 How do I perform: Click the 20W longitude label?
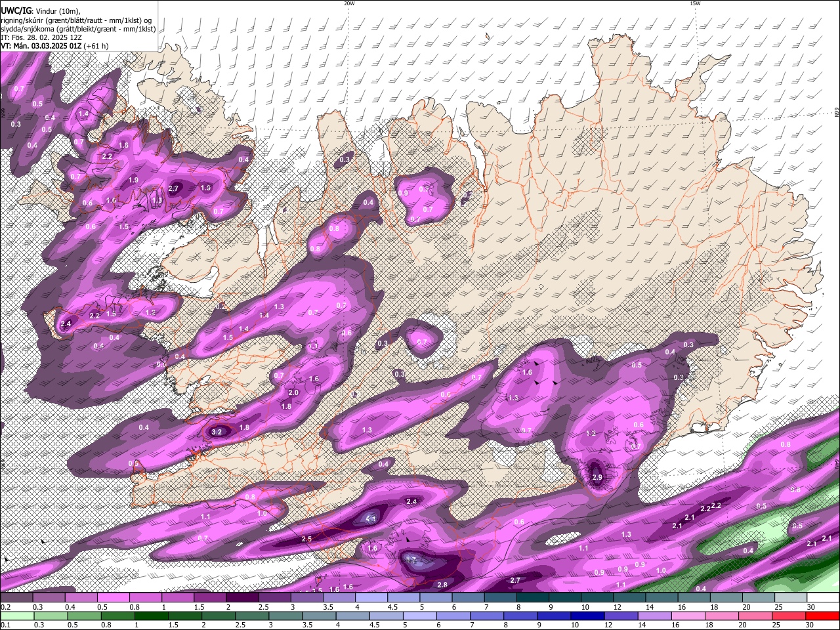[x=349, y=3]
